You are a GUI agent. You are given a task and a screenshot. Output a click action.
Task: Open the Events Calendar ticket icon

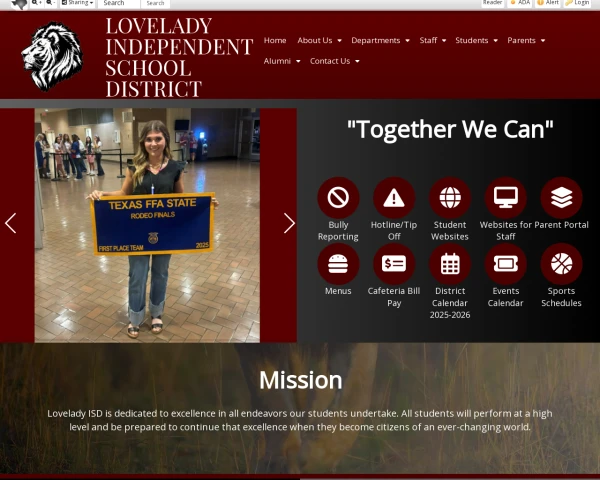pyautogui.click(x=505, y=264)
